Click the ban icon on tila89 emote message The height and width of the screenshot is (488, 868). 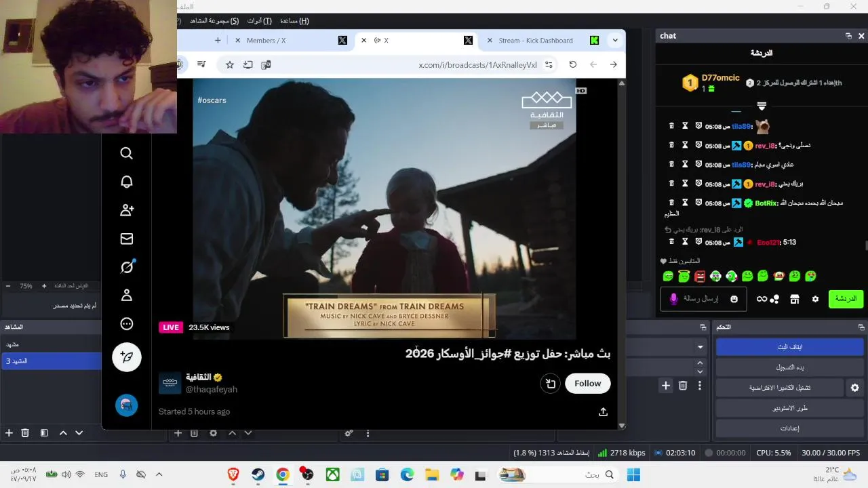(698, 126)
